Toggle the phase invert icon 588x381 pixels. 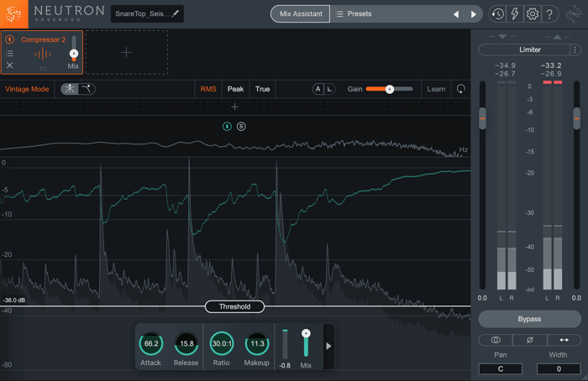click(529, 340)
